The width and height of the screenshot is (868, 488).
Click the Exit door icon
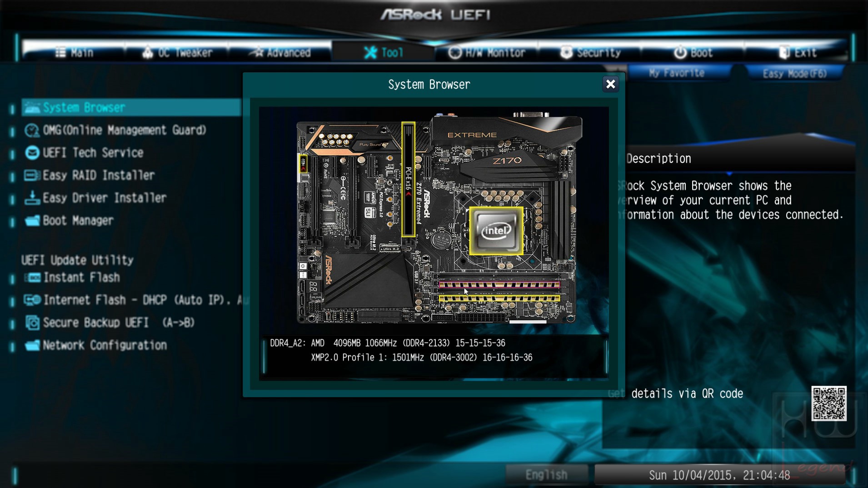pos(784,53)
